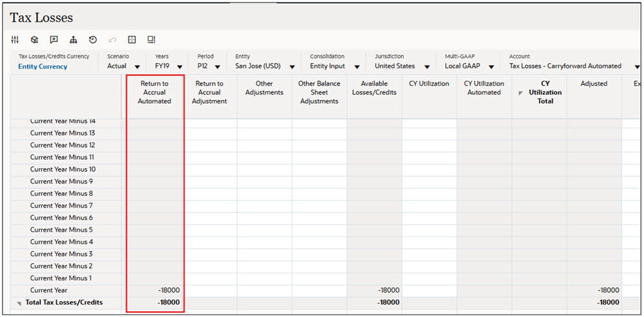Click Current Year Available Losses/Credits -18000
Viewport: 644px width, 317px height.
[x=375, y=291]
